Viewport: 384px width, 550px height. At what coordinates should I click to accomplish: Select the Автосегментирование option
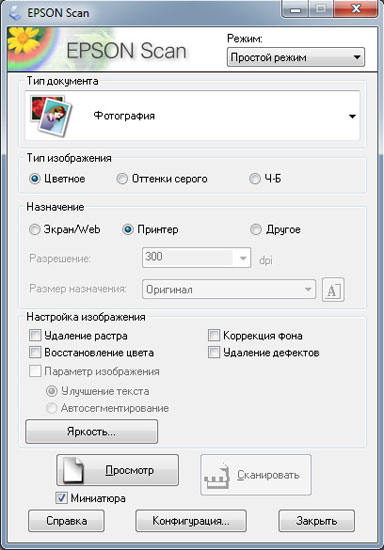[x=52, y=408]
